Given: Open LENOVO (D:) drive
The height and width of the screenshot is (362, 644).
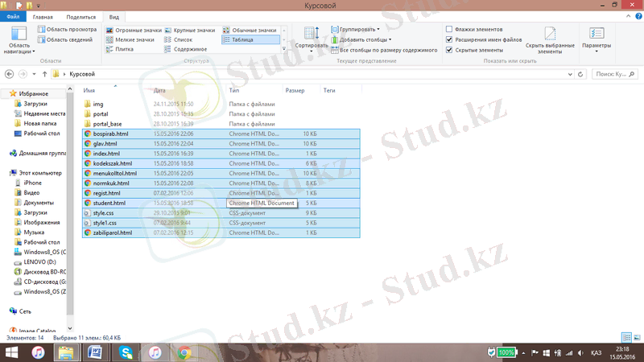Looking at the screenshot, I should pyautogui.click(x=39, y=262).
